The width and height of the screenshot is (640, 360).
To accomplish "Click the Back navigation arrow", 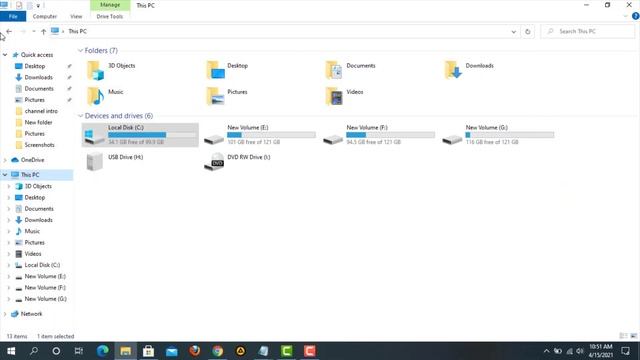I will coord(9,31).
